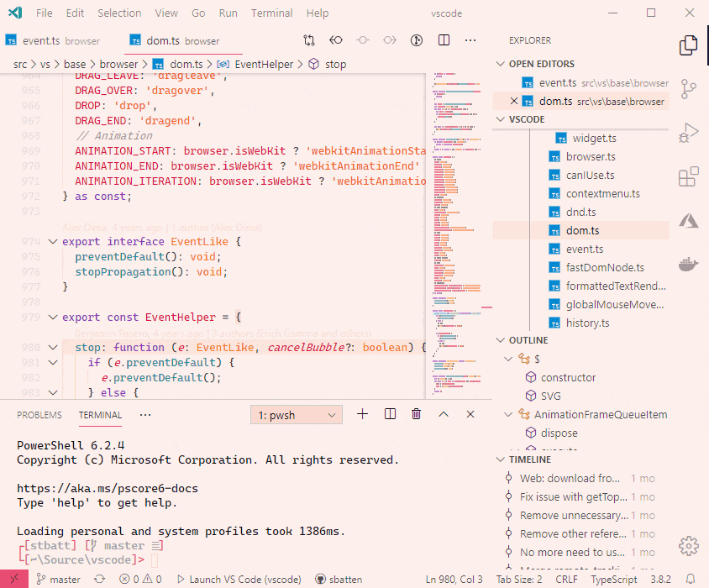Viewport: 709px width, 588px height.
Task: Open history.ts in the file explorer
Action: 587,323
